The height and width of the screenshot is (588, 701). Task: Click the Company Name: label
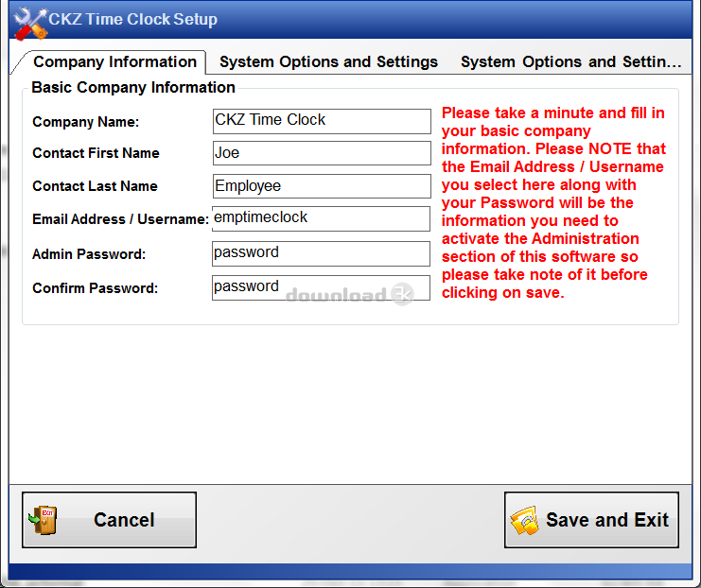click(x=86, y=122)
